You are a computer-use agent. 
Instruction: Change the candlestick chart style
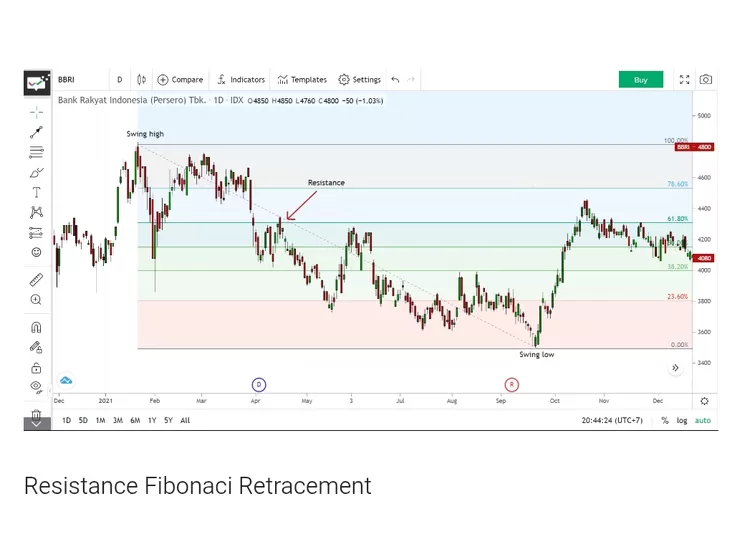click(x=142, y=79)
